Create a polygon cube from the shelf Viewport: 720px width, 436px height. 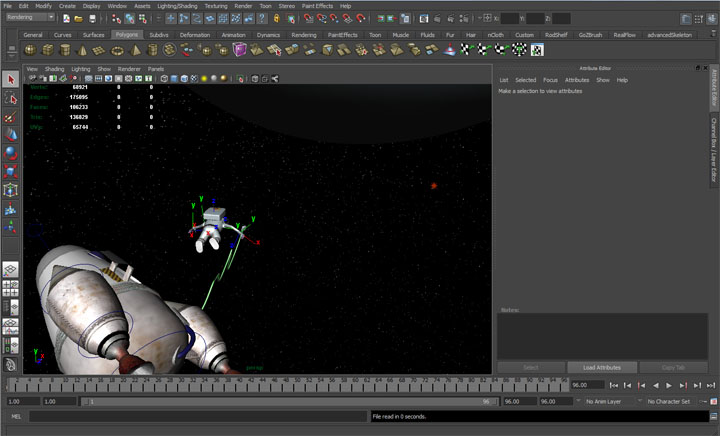point(50,50)
